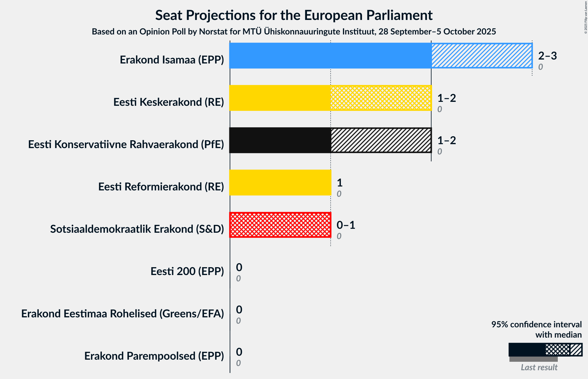Viewport: 588px width, 379px height.
Task: Select the yellow Eesti Reformierakond bar
Action: [x=280, y=183]
